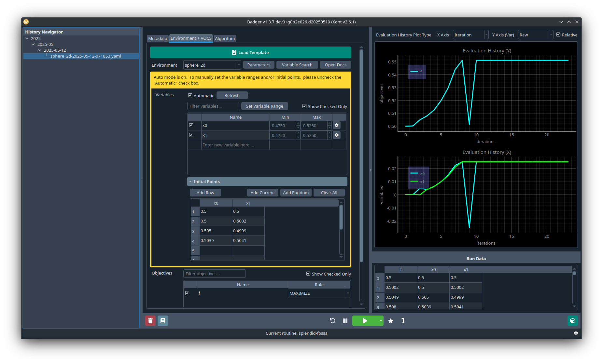
Task: Toggle the Automatic checkbox
Action: [190, 95]
